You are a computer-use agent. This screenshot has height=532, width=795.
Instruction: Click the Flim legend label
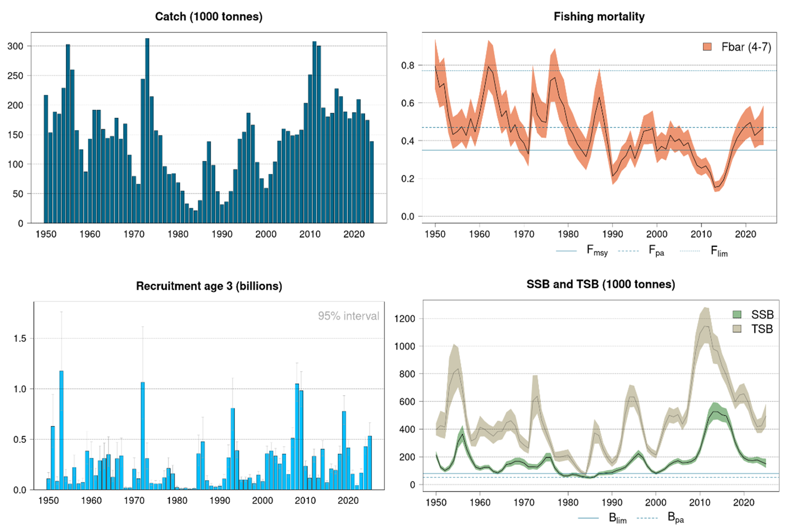point(719,251)
